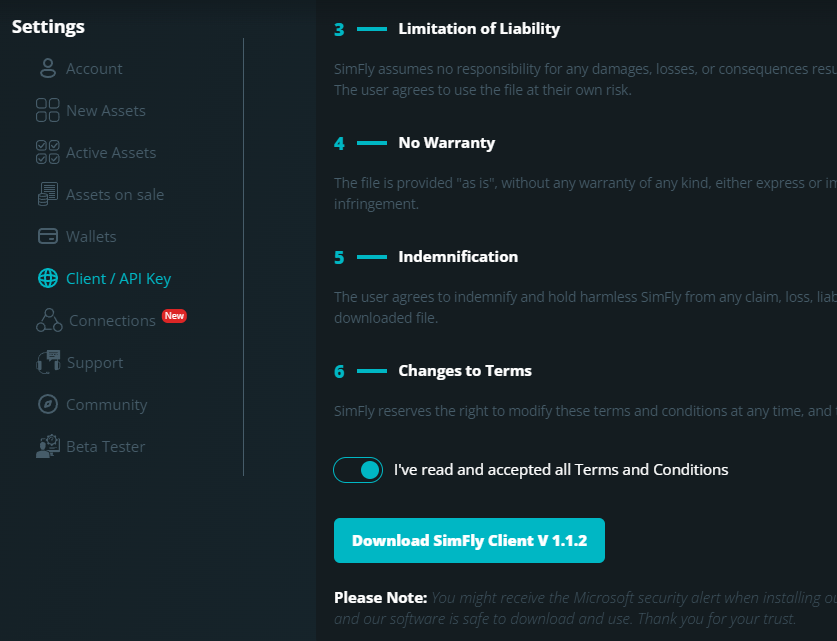Screen dimensions: 837x641
Task: Click the Wallets card icon
Action: pyautogui.click(x=47, y=237)
